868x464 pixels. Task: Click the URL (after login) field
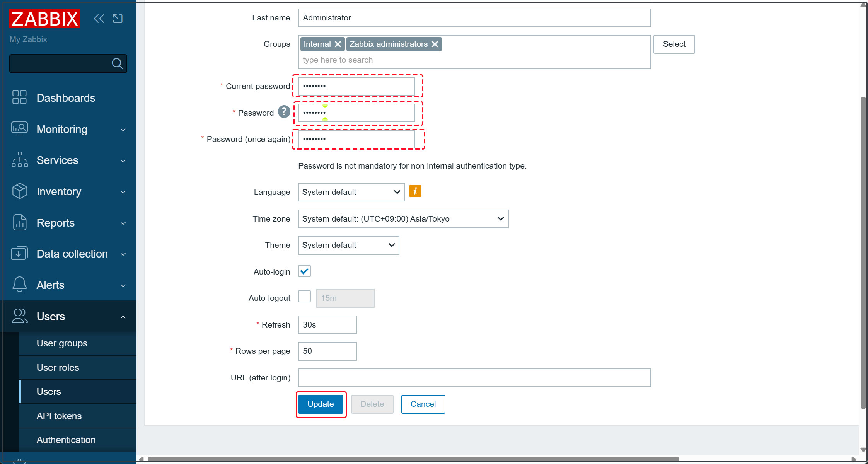[x=474, y=378]
